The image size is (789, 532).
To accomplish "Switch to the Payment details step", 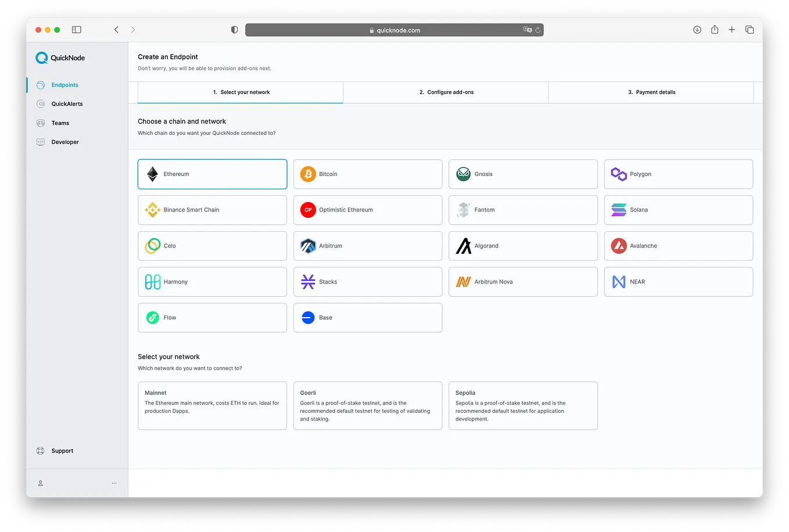I will tap(651, 92).
